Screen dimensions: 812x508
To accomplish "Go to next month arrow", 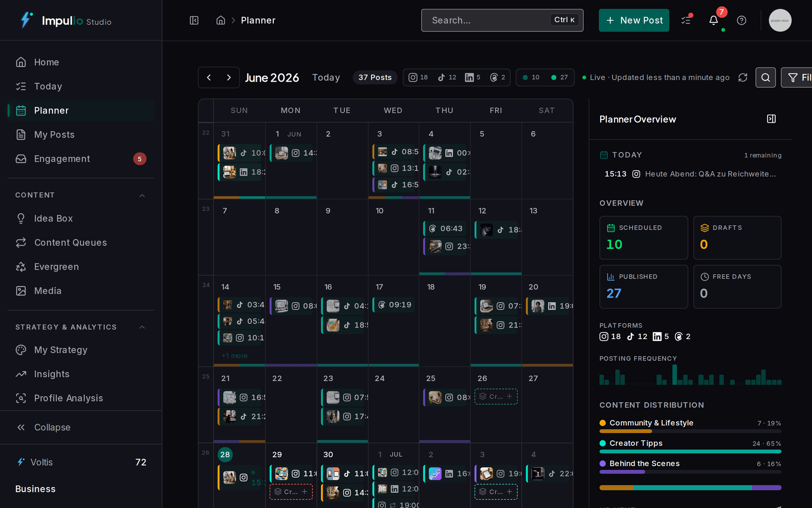I will 229,77.
